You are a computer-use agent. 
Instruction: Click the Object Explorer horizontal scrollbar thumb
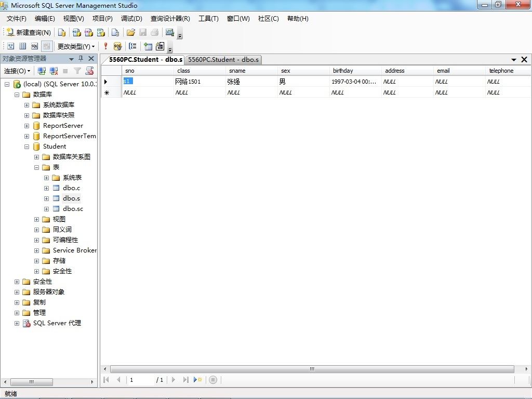pyautogui.click(x=32, y=382)
